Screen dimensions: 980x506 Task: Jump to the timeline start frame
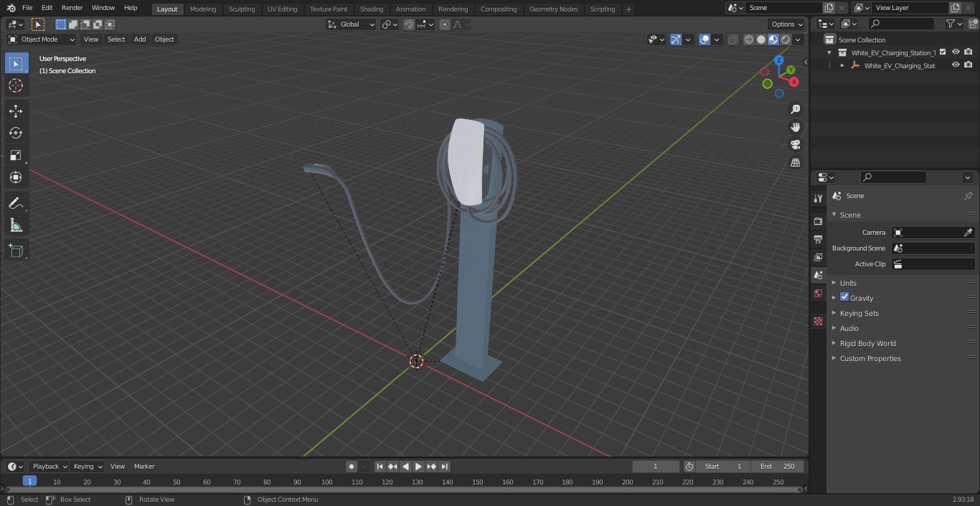pyautogui.click(x=380, y=467)
